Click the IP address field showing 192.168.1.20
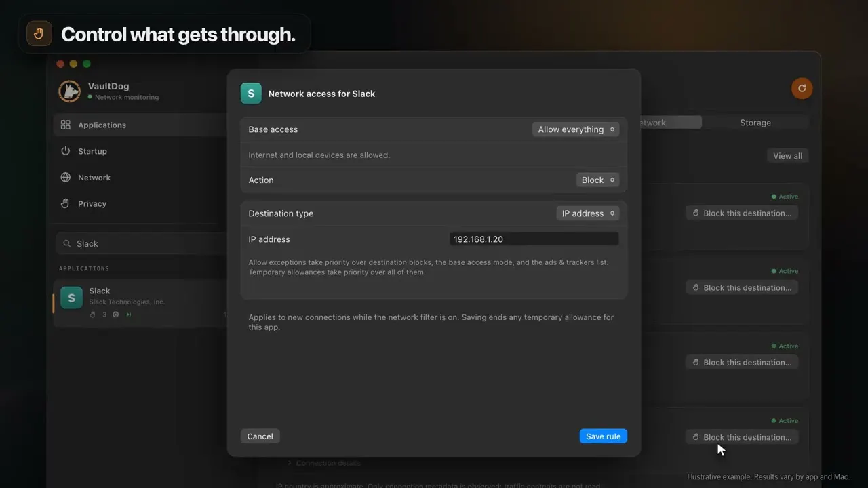868x488 pixels. pos(534,239)
